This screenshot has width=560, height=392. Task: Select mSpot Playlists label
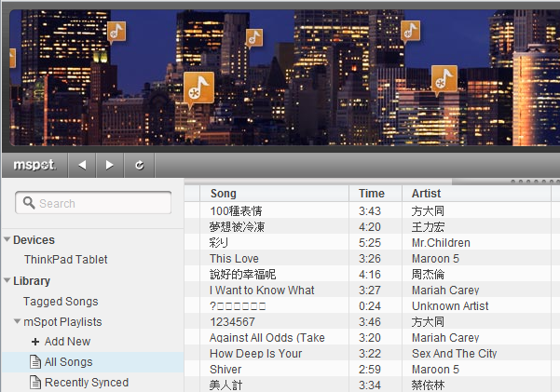click(x=62, y=321)
